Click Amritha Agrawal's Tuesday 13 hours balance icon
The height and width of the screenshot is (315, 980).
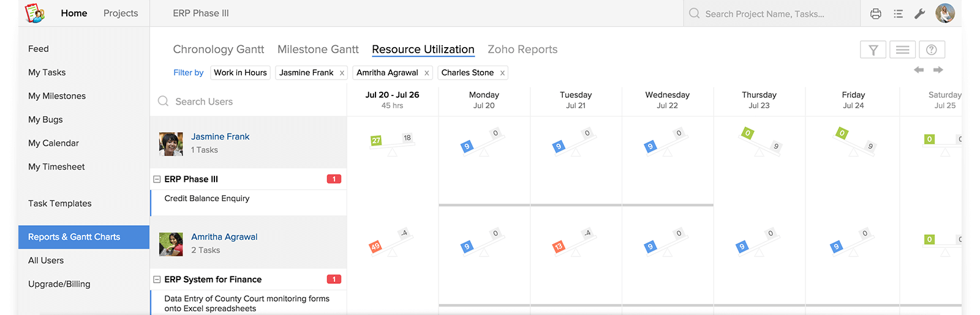click(x=574, y=243)
